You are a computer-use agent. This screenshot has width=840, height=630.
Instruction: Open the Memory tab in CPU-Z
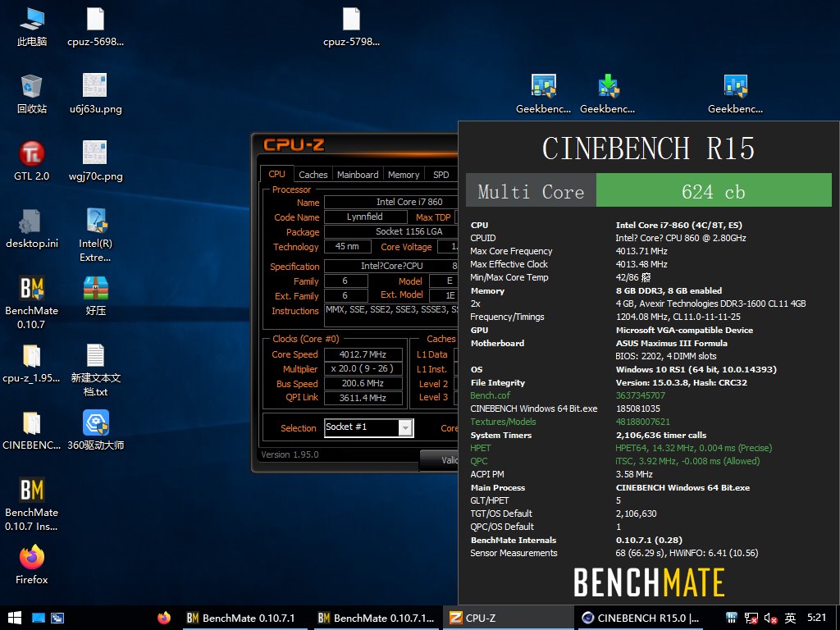tap(404, 175)
